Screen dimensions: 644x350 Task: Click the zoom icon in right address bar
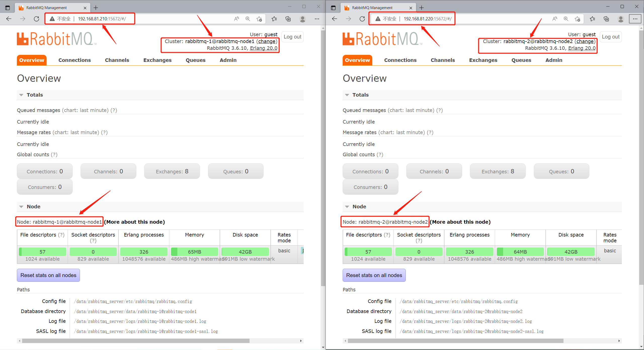point(566,19)
